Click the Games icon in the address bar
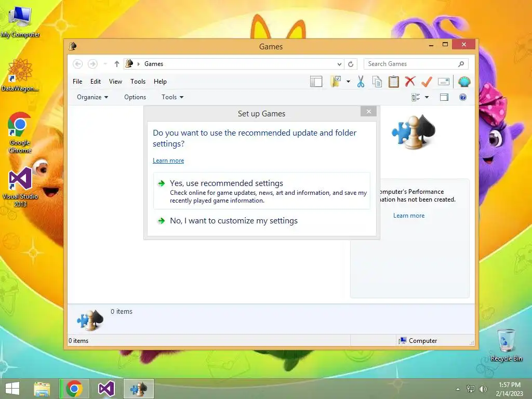The height and width of the screenshot is (399, 532). tap(129, 64)
